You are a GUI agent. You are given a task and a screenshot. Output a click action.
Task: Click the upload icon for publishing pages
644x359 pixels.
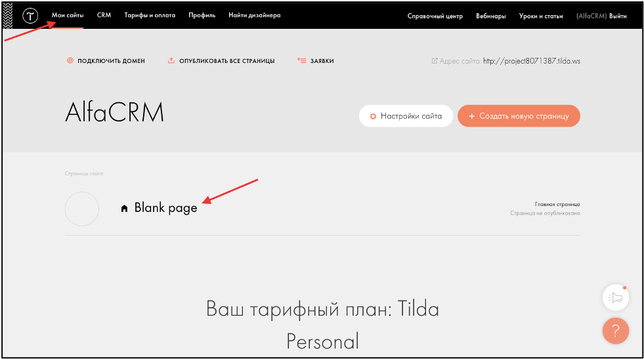point(171,60)
